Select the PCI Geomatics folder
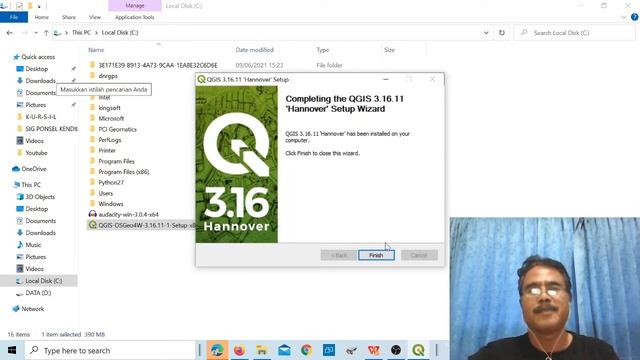This screenshot has height=360, width=640. (x=117, y=129)
